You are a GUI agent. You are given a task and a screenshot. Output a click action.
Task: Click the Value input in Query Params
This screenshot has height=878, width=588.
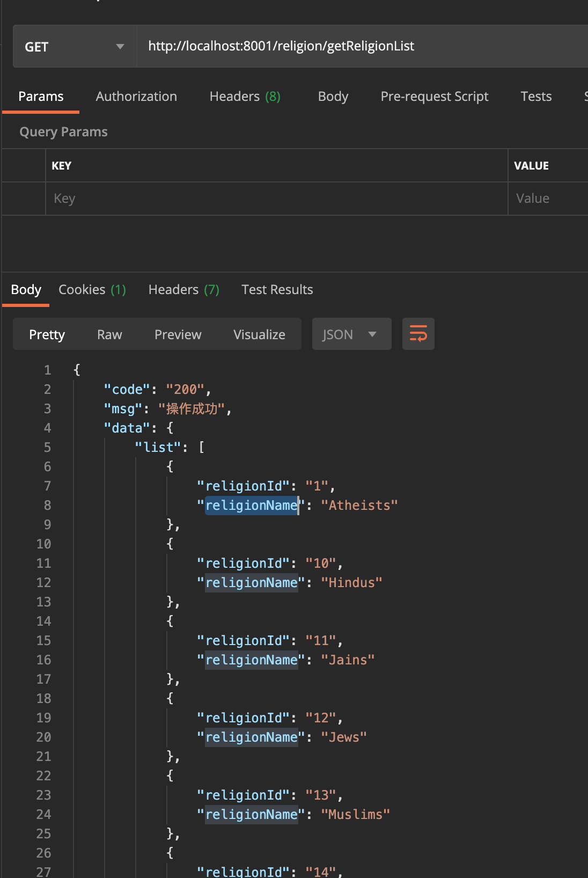pyautogui.click(x=548, y=199)
